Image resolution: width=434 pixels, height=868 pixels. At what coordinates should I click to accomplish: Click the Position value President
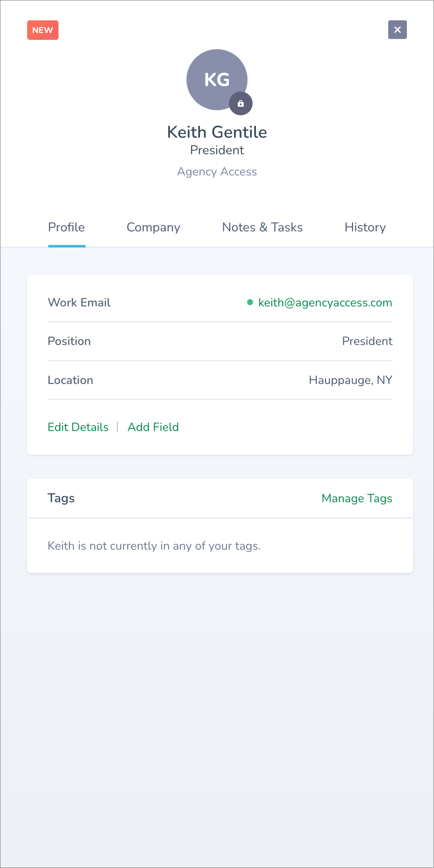pyautogui.click(x=367, y=341)
